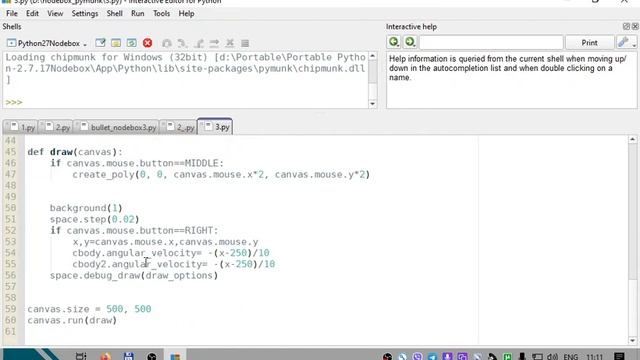Click the Debug continue arrow icon

click(214, 43)
